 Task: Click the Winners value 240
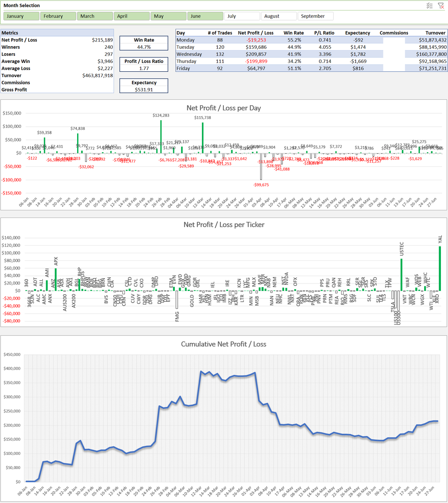(109, 47)
